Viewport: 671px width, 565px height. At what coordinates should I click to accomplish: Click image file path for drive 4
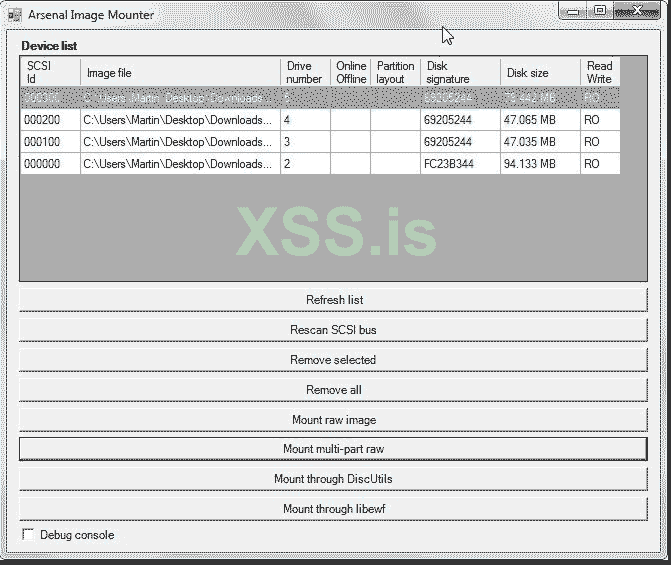(x=180, y=120)
